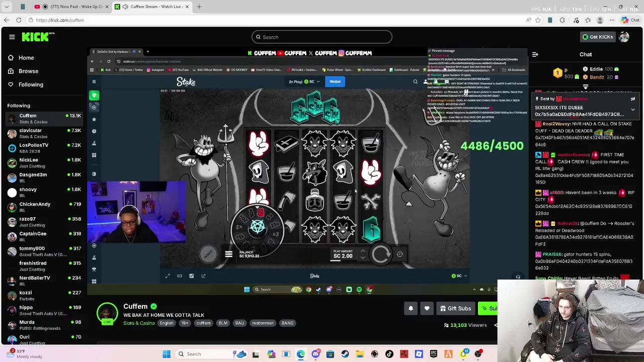The width and height of the screenshot is (644, 362).
Task: Open Microsoft Edge from the taskbar
Action: (301, 354)
